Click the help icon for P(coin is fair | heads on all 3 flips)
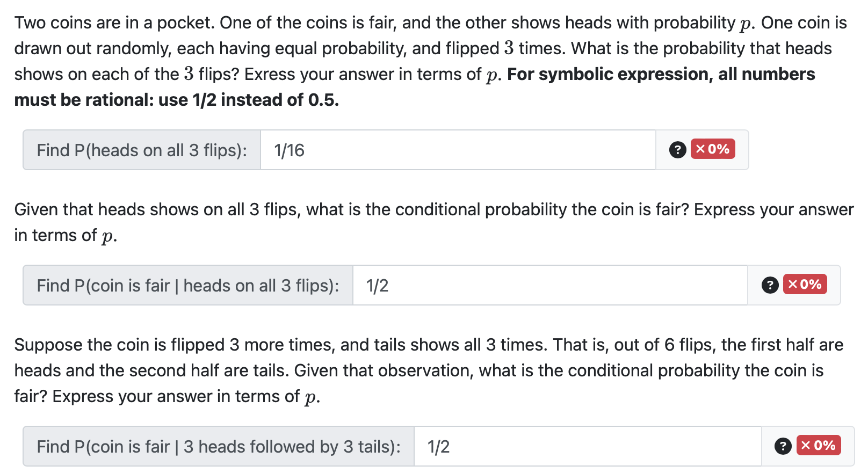Viewport: 868px width, 473px height. pyautogui.click(x=770, y=285)
